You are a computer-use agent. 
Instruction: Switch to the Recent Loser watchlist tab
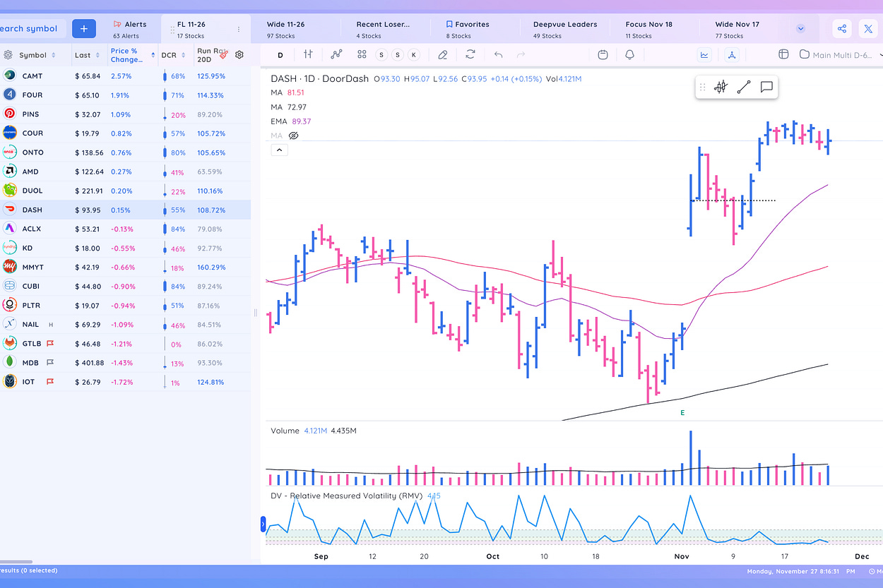click(x=383, y=29)
